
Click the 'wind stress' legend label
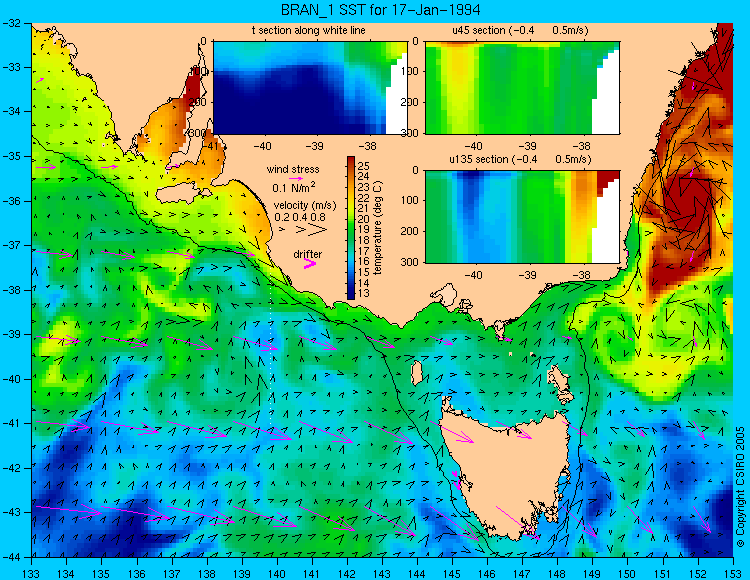coord(293,169)
